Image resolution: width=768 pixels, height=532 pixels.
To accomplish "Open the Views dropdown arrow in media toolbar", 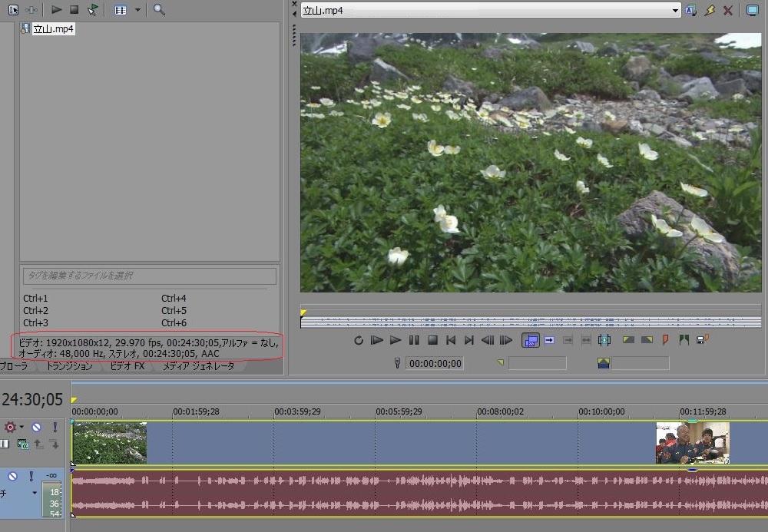I will point(138,10).
